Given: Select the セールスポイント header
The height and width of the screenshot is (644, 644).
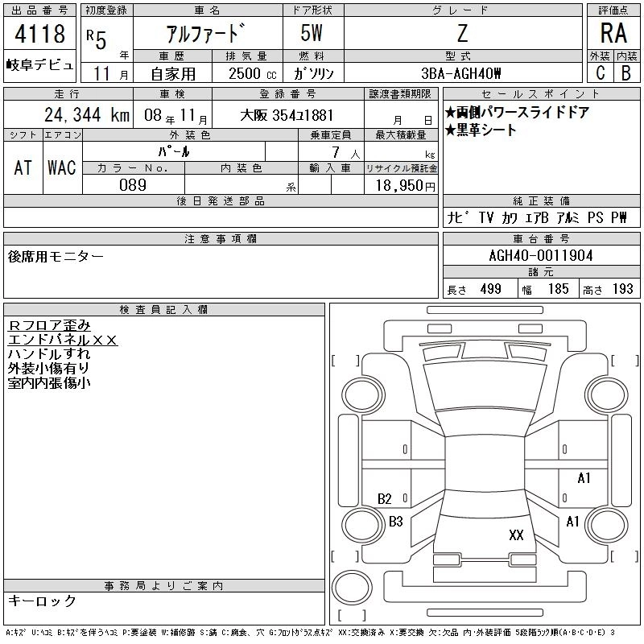Looking at the screenshot, I should pyautogui.click(x=541, y=94).
